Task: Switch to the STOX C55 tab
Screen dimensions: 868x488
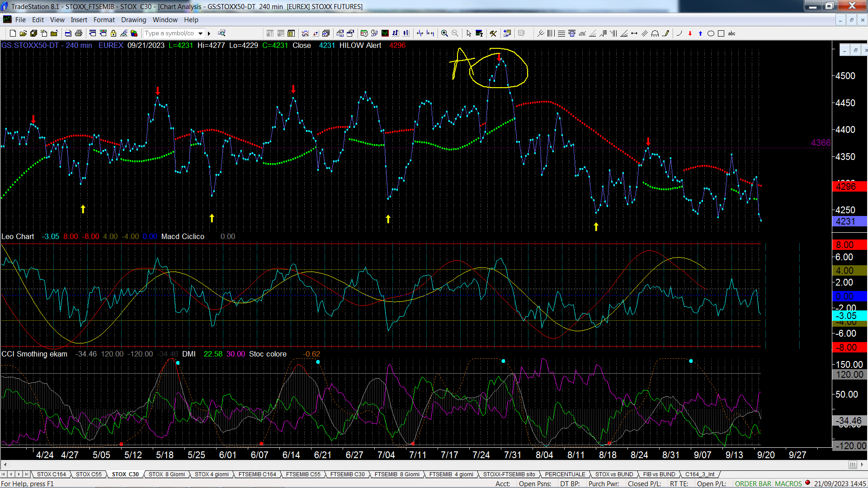Action: click(x=89, y=474)
